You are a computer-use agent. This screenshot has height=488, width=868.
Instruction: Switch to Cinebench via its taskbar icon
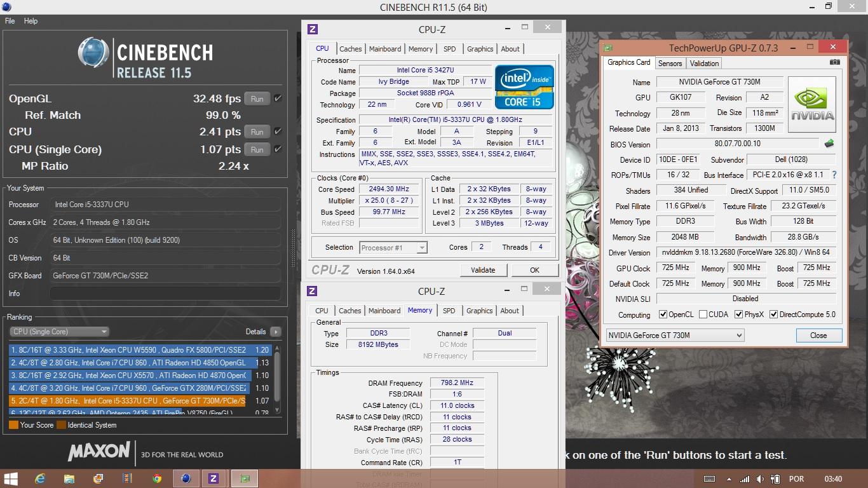[x=186, y=478]
